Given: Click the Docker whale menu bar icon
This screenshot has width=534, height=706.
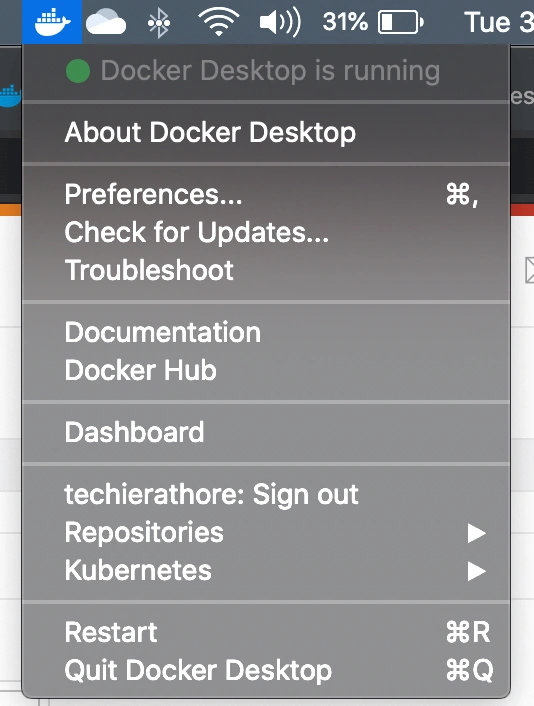Looking at the screenshot, I should [52, 22].
